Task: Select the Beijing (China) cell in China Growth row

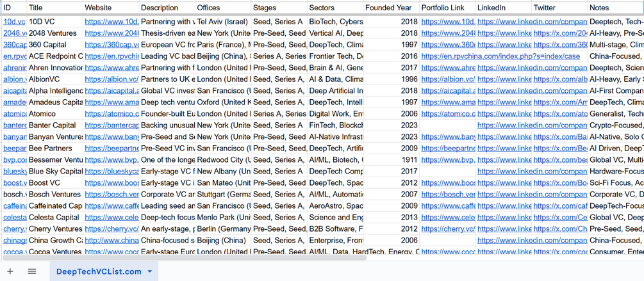Action: tap(224, 240)
